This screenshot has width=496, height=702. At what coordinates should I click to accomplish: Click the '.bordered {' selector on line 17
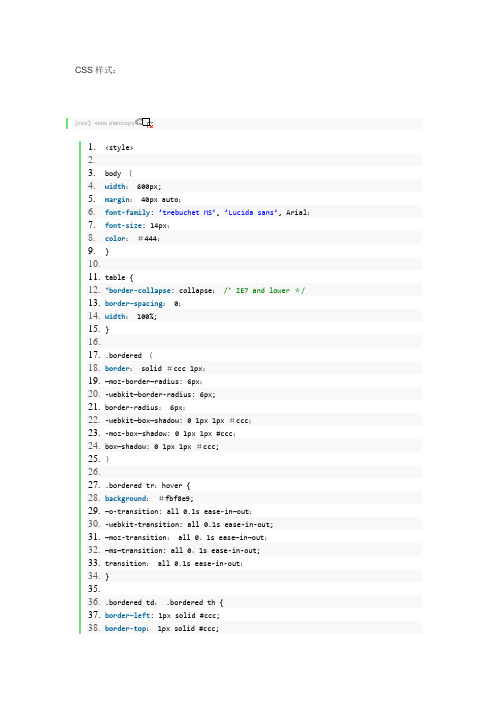tap(129, 355)
